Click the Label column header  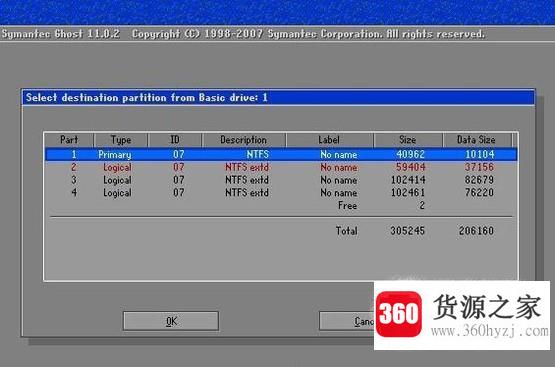click(329, 140)
